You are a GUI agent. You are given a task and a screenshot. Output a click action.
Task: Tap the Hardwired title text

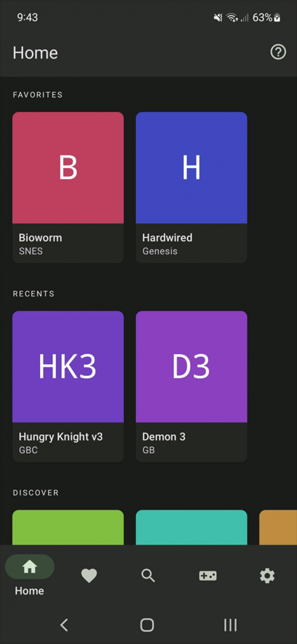(x=167, y=238)
